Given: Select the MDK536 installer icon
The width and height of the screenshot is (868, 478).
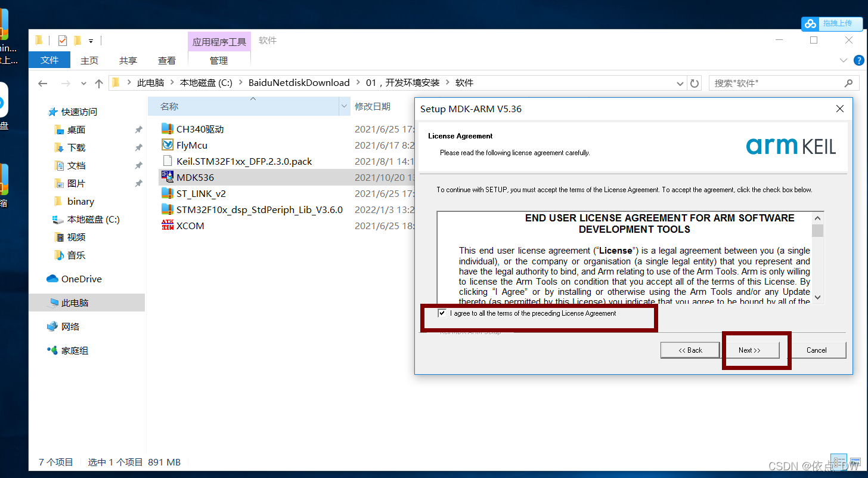Looking at the screenshot, I should click(x=167, y=177).
